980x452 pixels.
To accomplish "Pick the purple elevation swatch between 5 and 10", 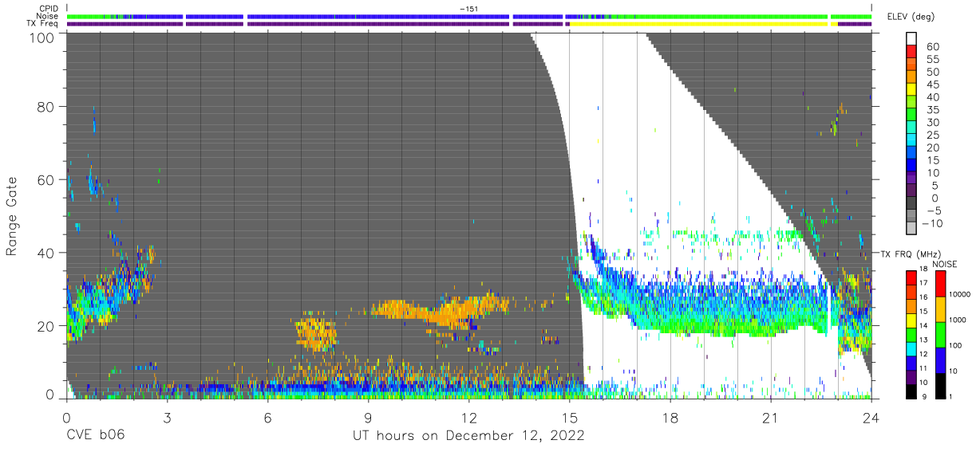I will [911, 178].
